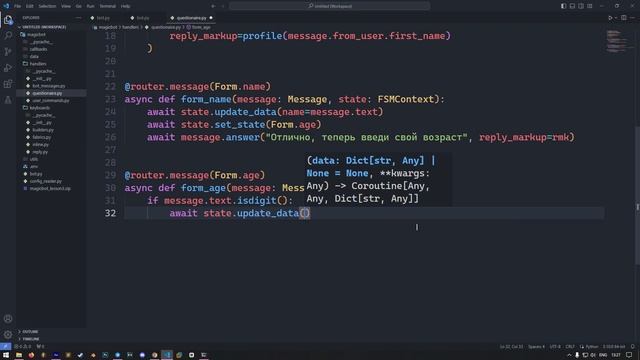Select Python interpreter version in status bar
The height and width of the screenshot is (360, 640).
614,347
